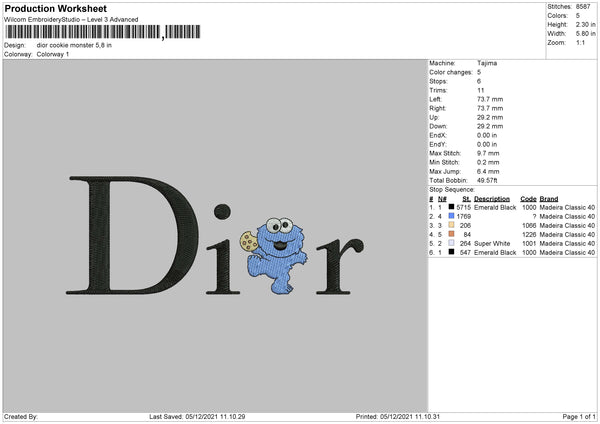The image size is (600, 424).
Task: Click the Description column header
Action: pyautogui.click(x=492, y=199)
